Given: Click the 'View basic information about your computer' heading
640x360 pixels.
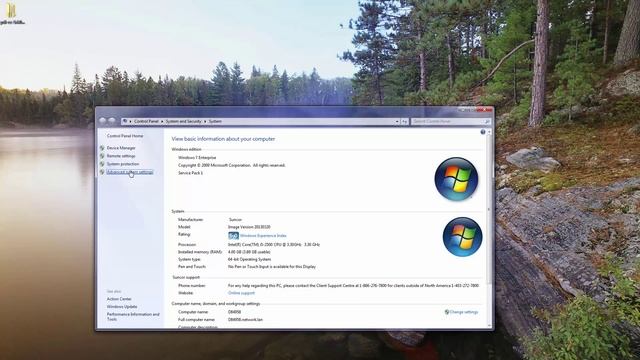Looking at the screenshot, I should click(x=223, y=139).
